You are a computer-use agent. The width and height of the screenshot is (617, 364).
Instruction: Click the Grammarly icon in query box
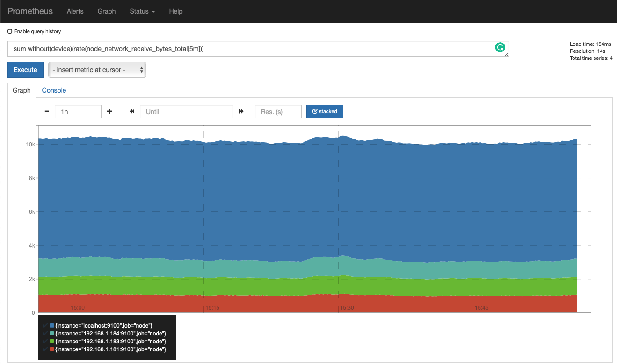coord(500,47)
